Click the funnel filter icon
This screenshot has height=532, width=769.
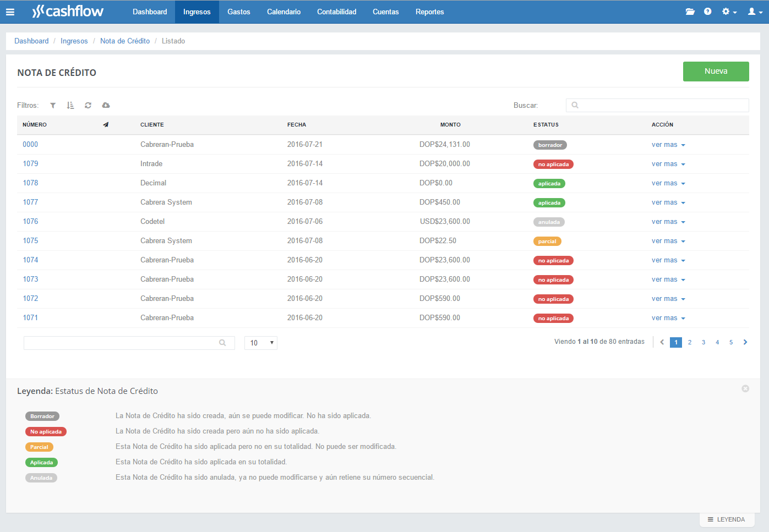click(53, 105)
